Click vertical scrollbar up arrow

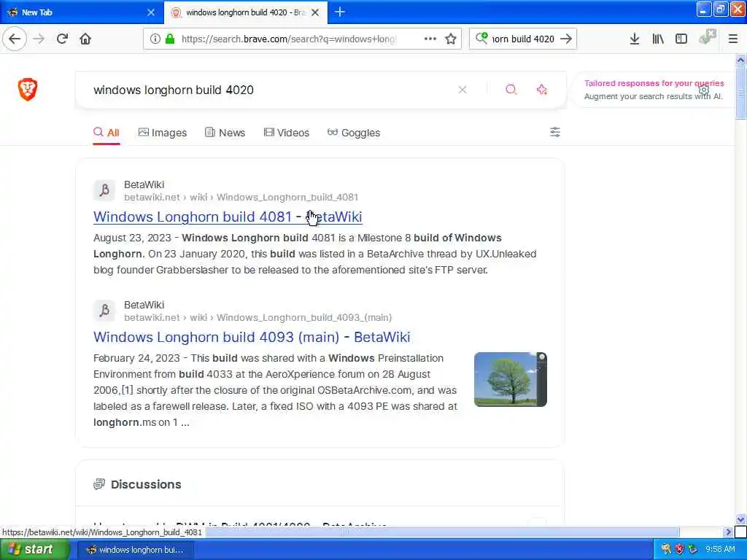[x=740, y=60]
